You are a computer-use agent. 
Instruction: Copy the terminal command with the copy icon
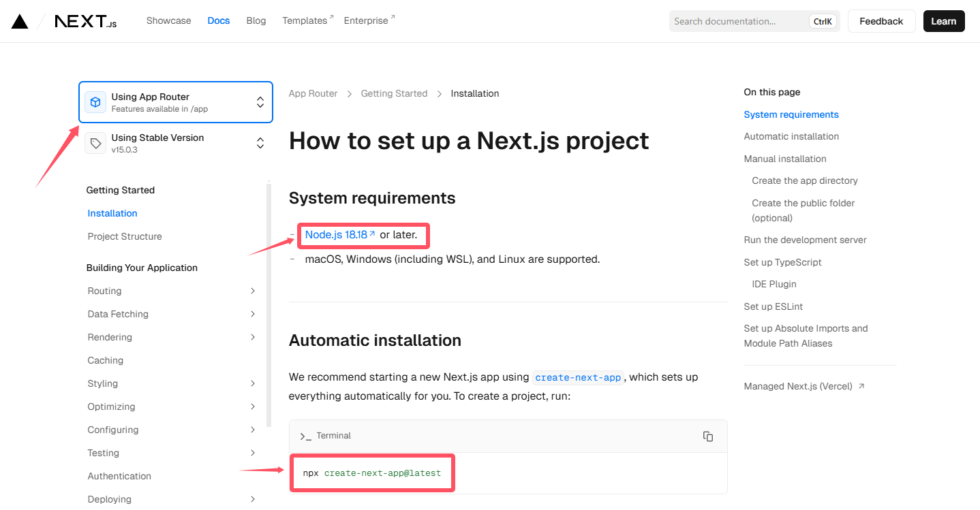click(708, 436)
